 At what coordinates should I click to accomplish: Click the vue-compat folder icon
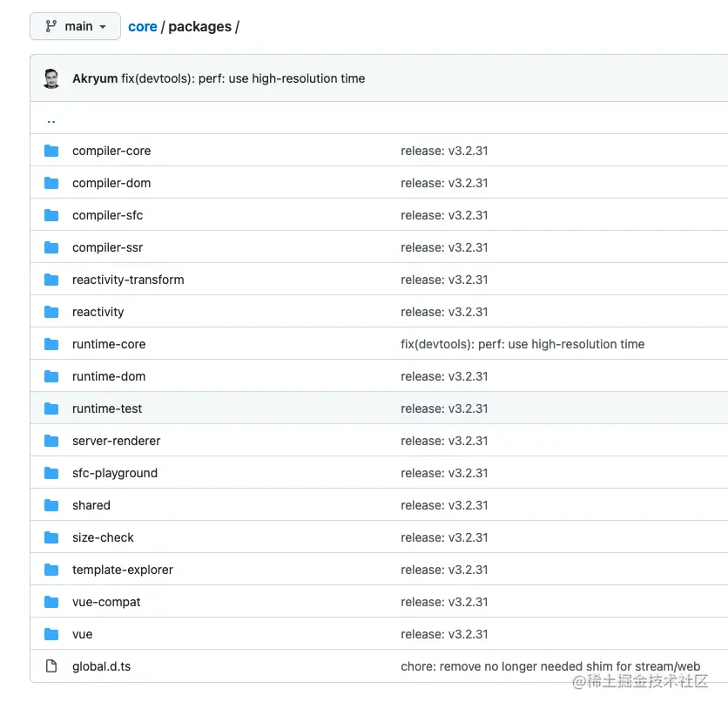coord(51,602)
